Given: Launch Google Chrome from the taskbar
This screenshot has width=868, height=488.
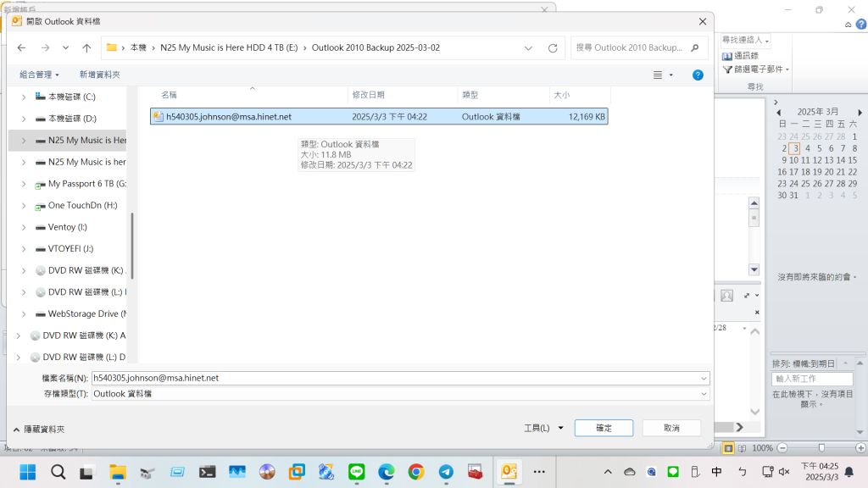Looking at the screenshot, I should (x=415, y=472).
